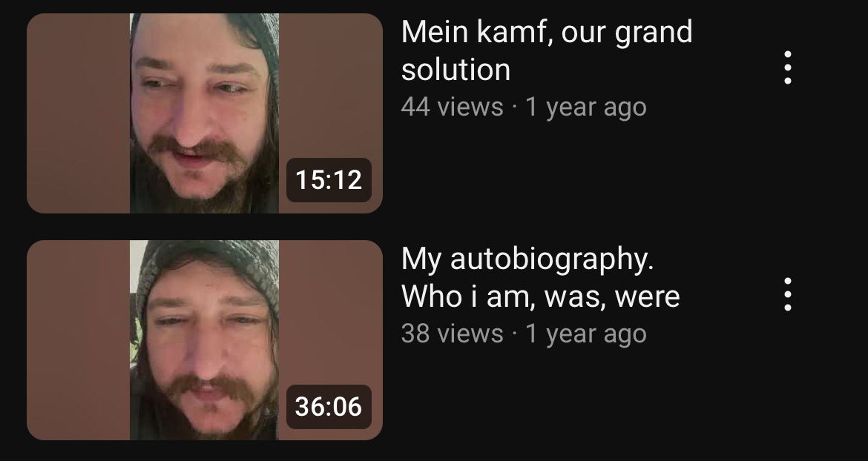Open the three-dot menu beside 'My autobiography' video

[x=788, y=294]
